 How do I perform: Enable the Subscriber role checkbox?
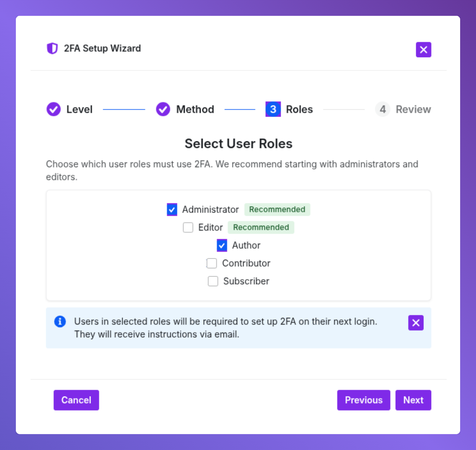pyautogui.click(x=213, y=281)
